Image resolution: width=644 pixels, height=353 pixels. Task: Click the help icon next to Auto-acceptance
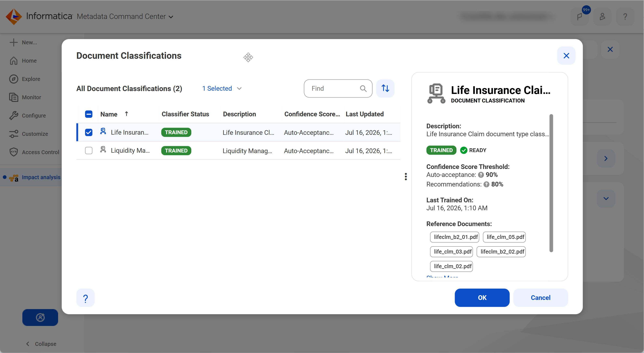[x=481, y=175]
